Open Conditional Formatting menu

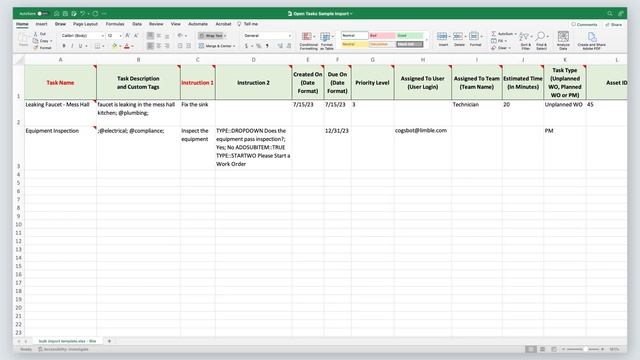coord(308,41)
